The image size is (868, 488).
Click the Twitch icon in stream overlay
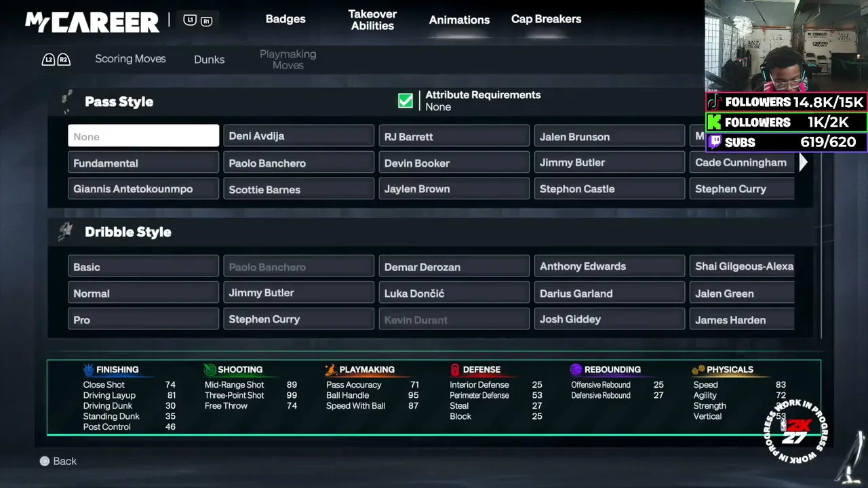point(714,142)
